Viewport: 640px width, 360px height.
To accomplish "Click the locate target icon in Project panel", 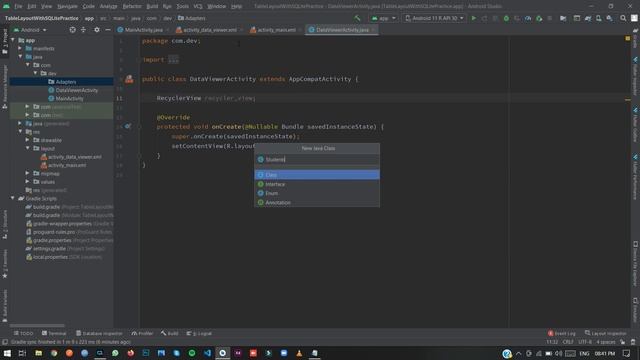I will [x=72, y=30].
